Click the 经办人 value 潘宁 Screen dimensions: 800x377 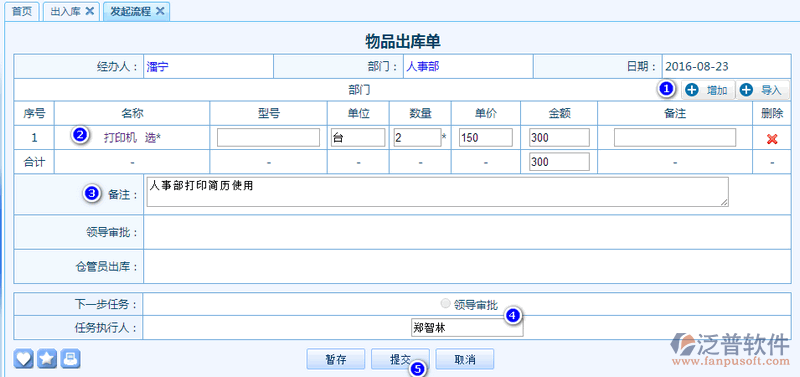click(x=157, y=66)
